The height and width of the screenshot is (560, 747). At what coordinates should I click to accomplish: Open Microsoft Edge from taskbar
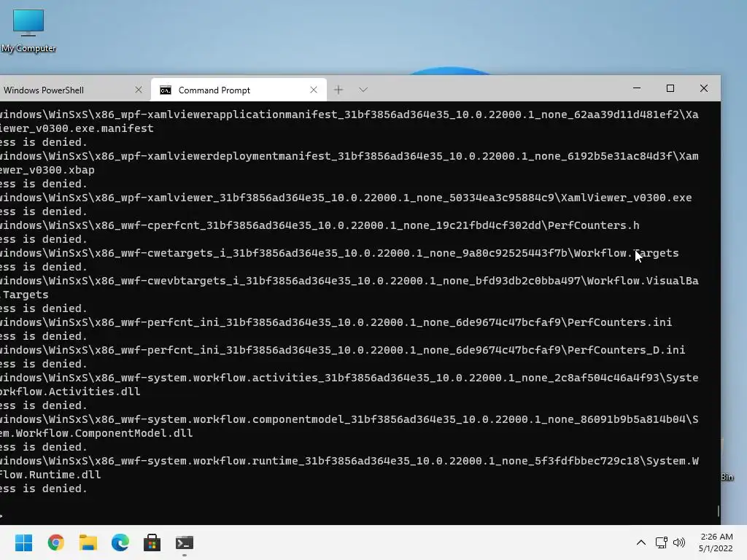[x=120, y=542]
